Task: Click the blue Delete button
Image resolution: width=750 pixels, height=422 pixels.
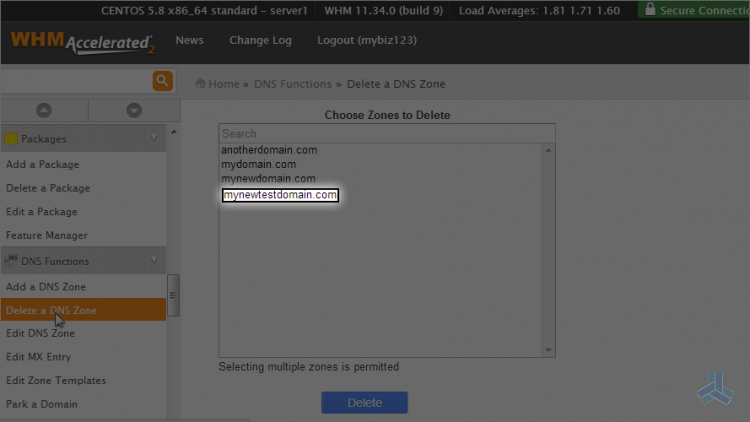Action: (364, 403)
